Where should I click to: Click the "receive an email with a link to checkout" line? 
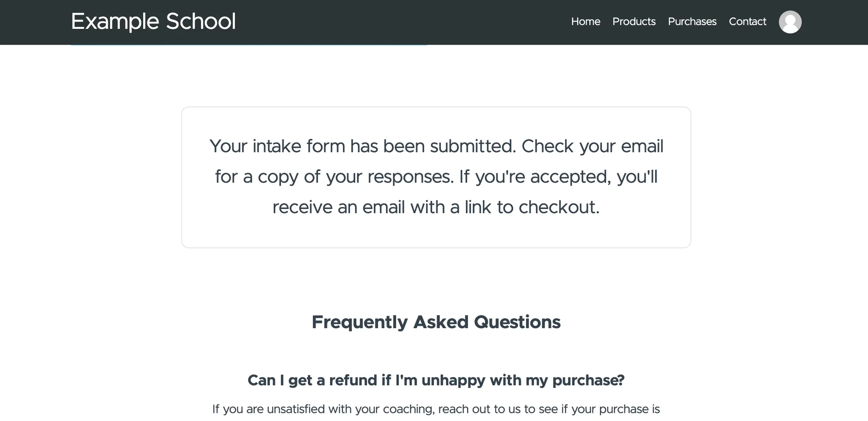[436, 207]
